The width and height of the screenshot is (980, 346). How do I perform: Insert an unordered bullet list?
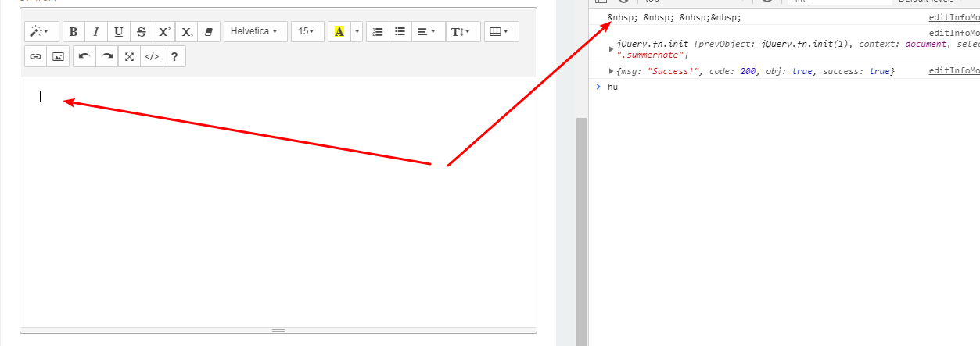[x=400, y=31]
